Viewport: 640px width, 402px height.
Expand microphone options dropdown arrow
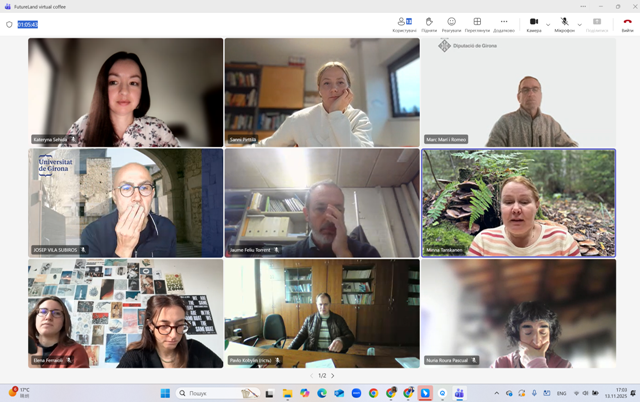[580, 24]
